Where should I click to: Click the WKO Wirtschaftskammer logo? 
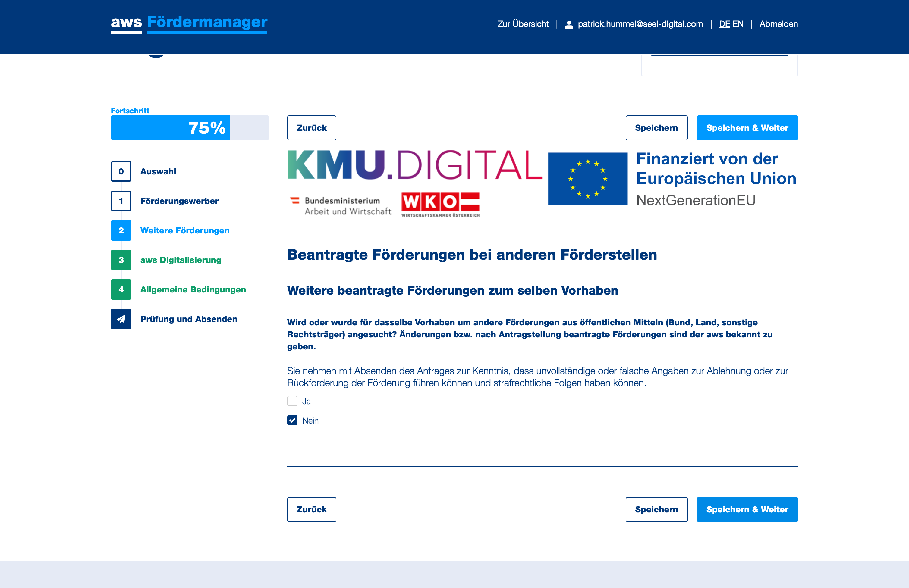point(440,205)
